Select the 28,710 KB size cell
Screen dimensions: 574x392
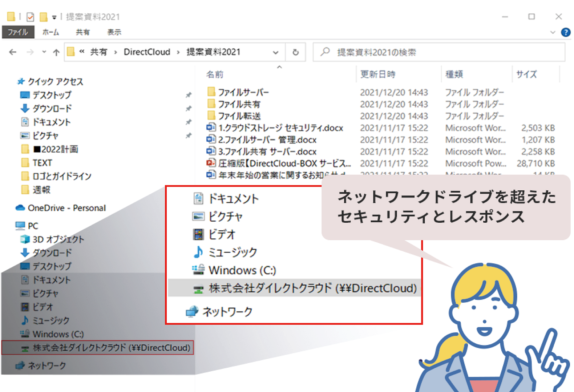(x=536, y=163)
